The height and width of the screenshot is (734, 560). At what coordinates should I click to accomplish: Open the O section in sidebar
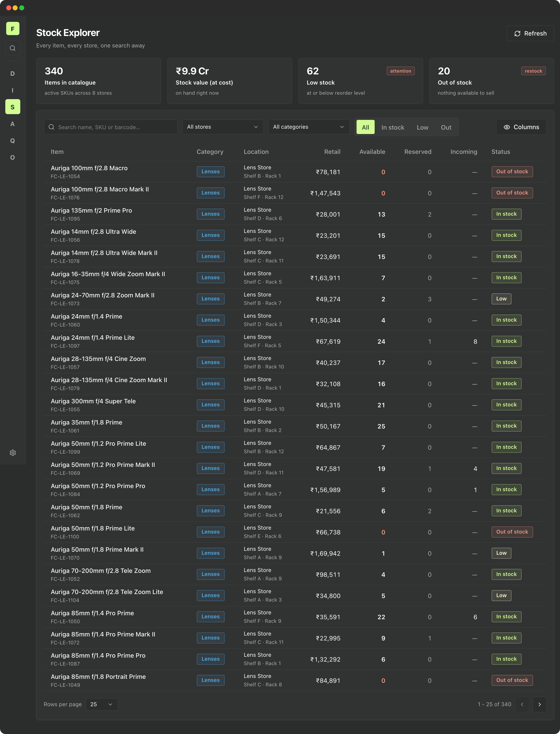[13, 157]
